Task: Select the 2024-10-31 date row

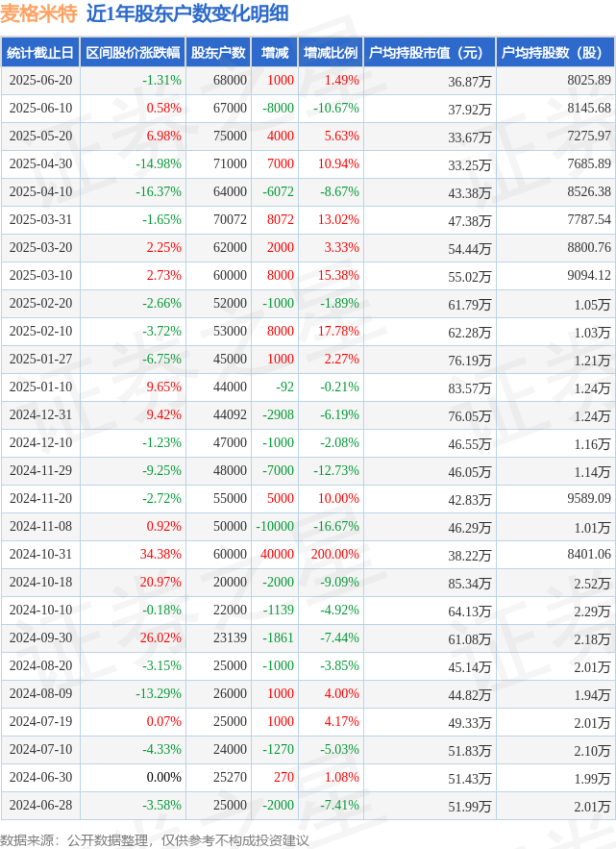Action: pyautogui.click(x=308, y=555)
